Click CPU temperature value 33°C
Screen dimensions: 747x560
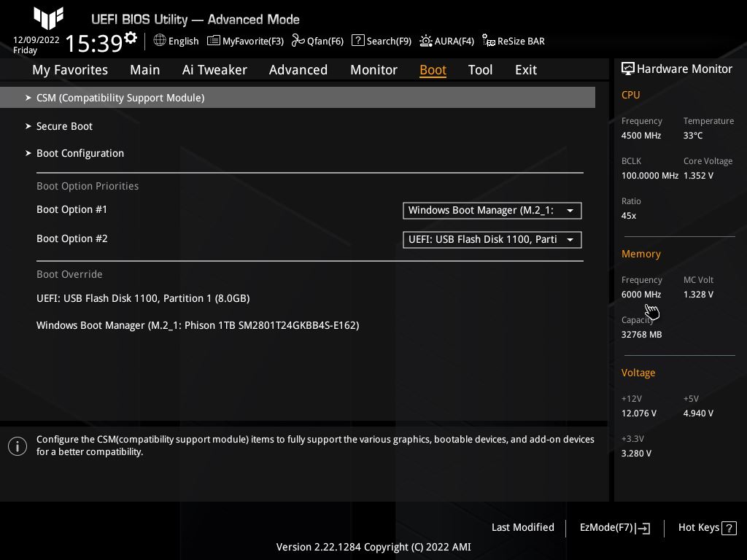(x=693, y=135)
